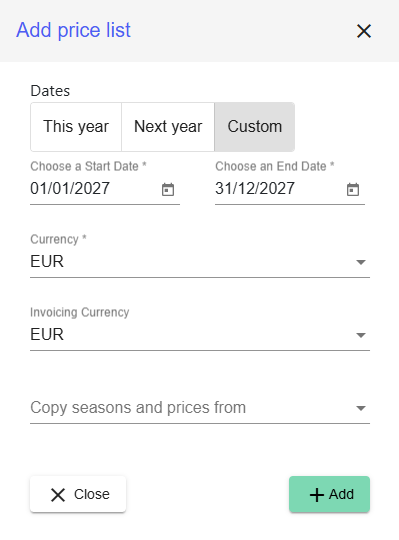Open the End Date calendar picker icon
This screenshot has width=399, height=540.
click(353, 189)
